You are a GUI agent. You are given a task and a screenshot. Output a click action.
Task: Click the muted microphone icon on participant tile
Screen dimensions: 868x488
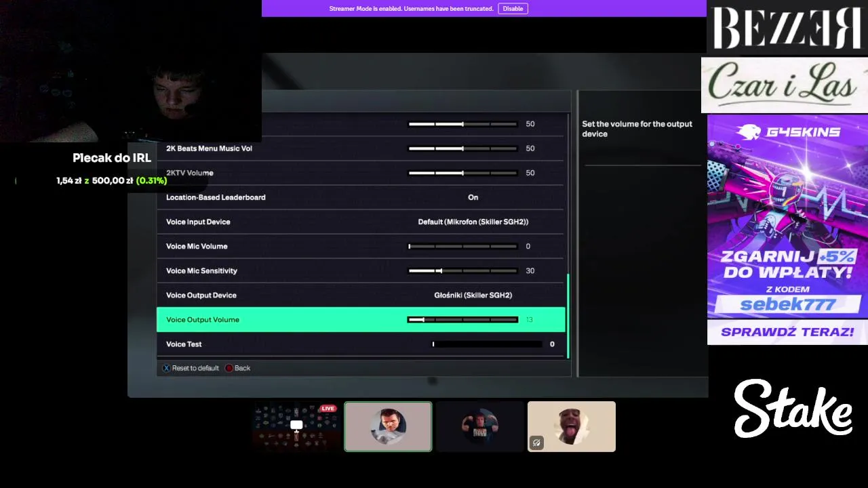[536, 443]
